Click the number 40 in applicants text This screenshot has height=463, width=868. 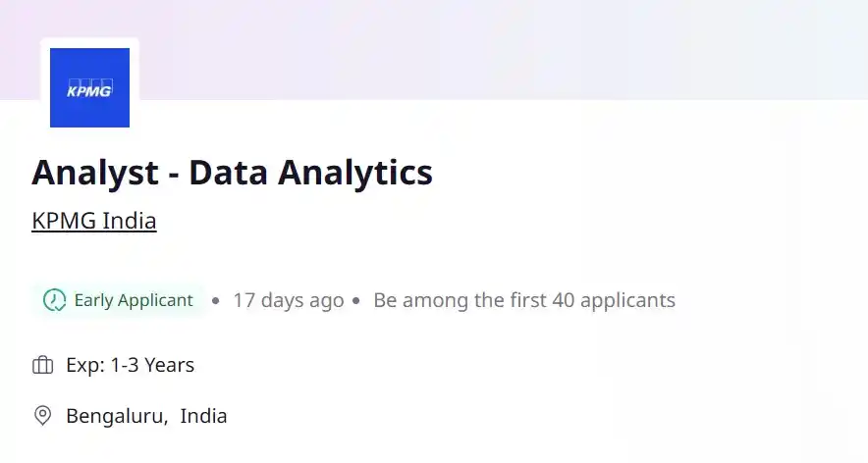tap(563, 300)
